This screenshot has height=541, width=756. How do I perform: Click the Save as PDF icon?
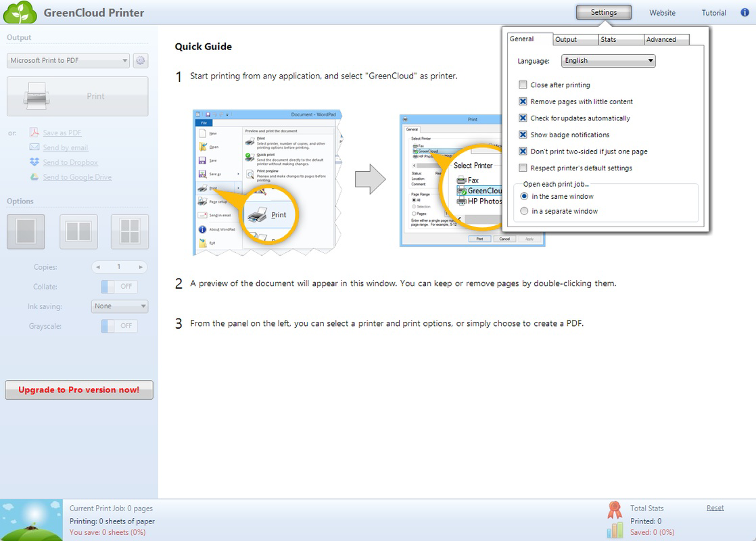tap(34, 133)
